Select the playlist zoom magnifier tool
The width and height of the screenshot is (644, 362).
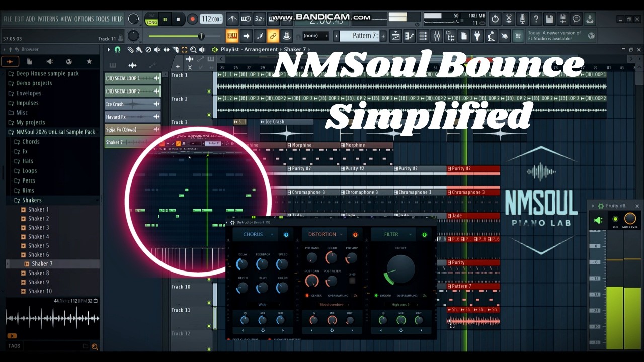193,50
